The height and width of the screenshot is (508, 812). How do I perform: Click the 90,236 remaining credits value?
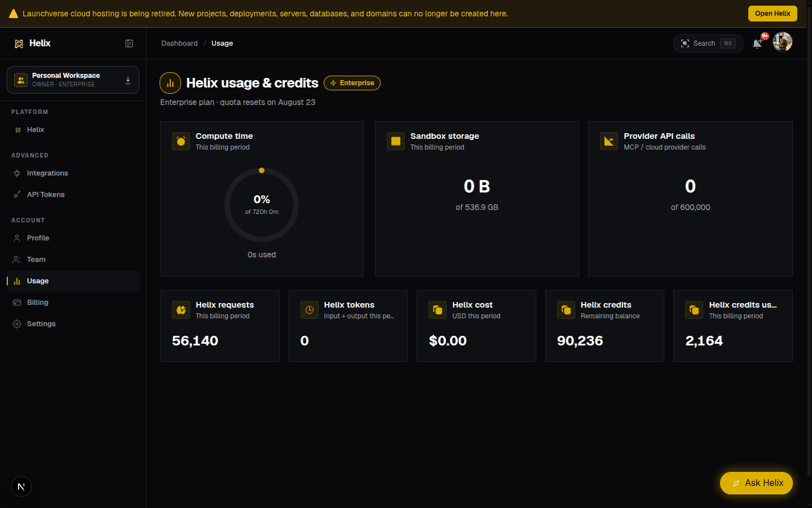tap(580, 341)
